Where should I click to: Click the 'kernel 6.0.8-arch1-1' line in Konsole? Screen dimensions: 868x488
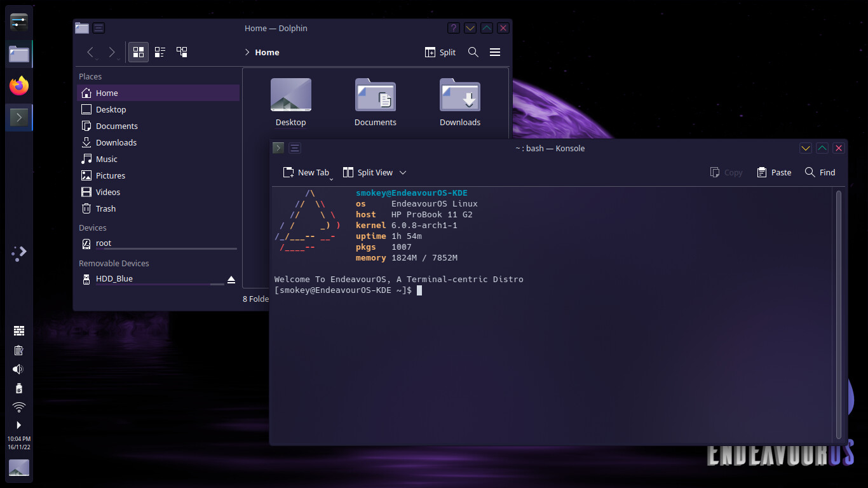(407, 226)
